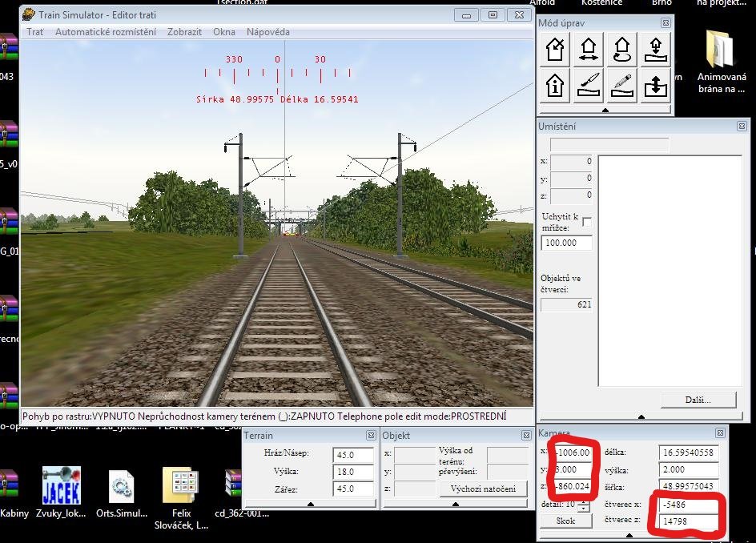Click the Objekt z coordinate field
Screen dimensions: 756x543
[413, 489]
